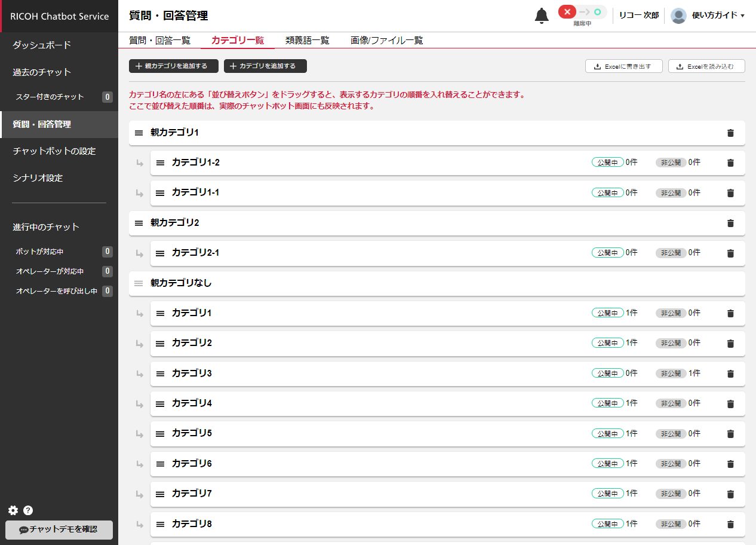756x545 pixels.
Task: Click the reorder handle of 親カテゴリ2
Action: click(x=139, y=223)
